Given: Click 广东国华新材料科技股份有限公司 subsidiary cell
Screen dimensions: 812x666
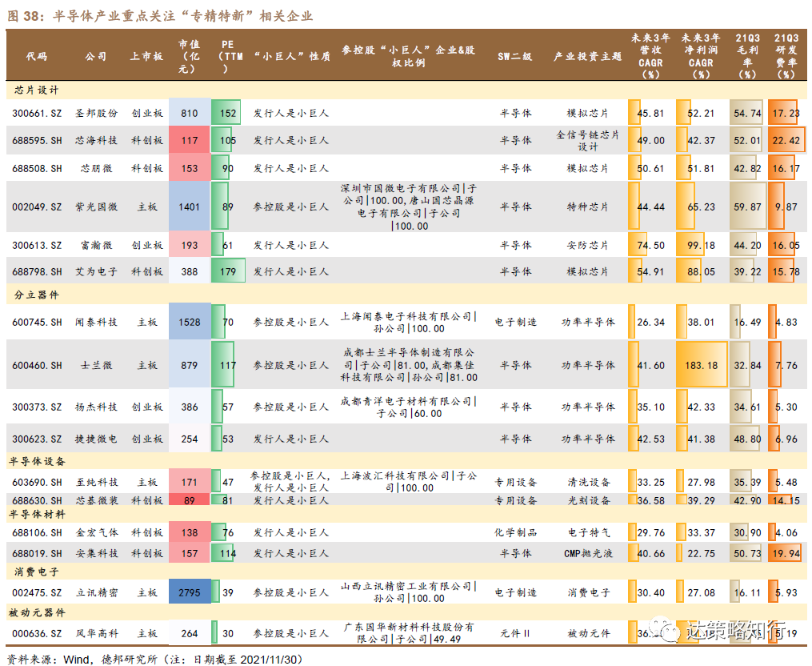Looking at the screenshot, I should 409,633.
